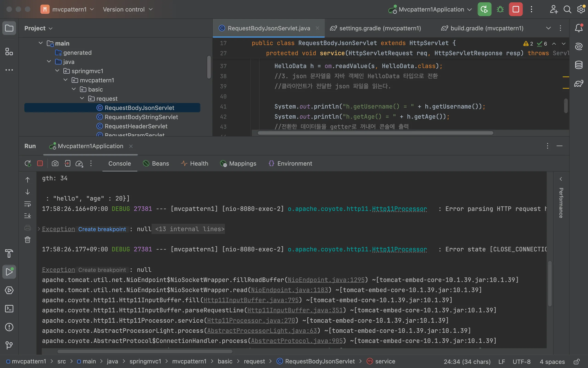The height and width of the screenshot is (368, 588).
Task: Open the Project view mode dropdown
Action: pyautogui.click(x=38, y=28)
